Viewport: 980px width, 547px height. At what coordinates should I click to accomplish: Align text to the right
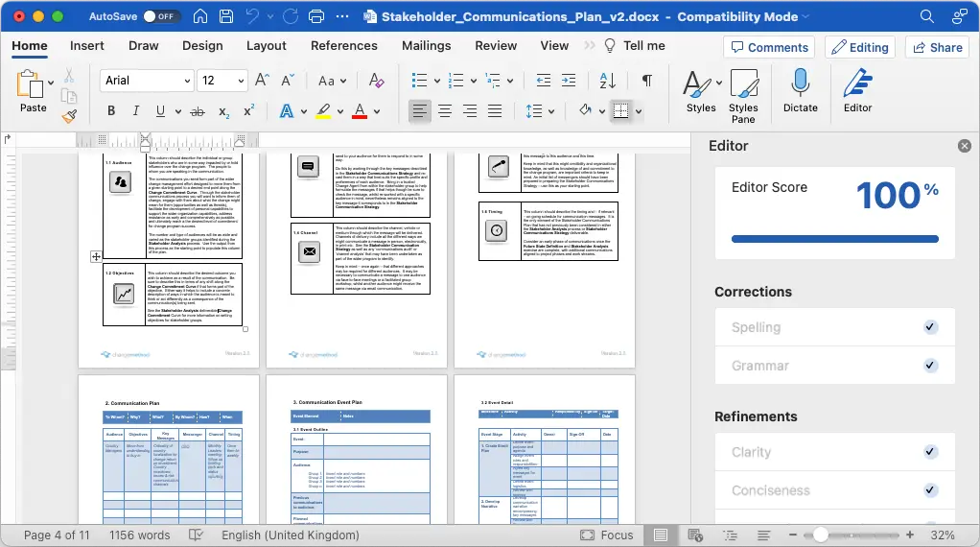470,111
